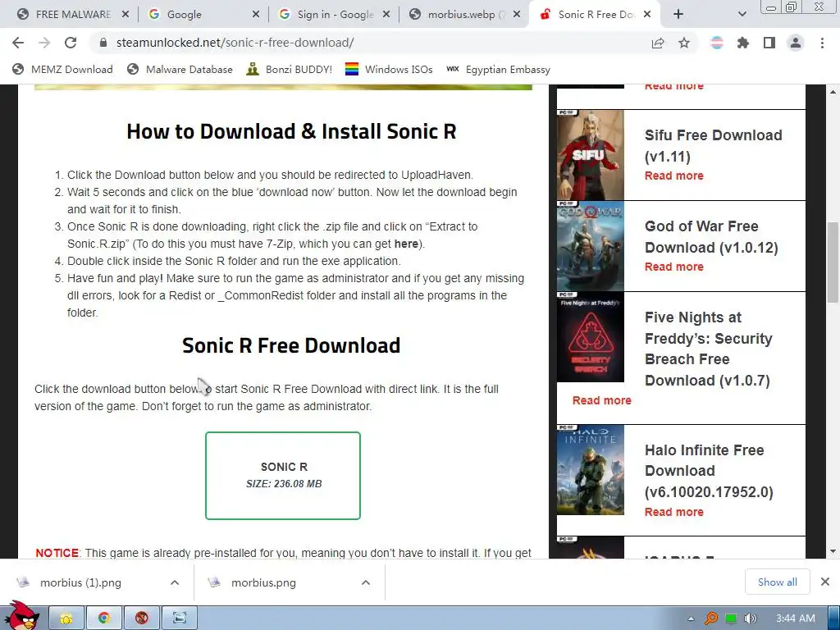Screen dimensions: 840x630
Task: Select the Sonic R Free Download tab
Action: pyautogui.click(x=595, y=15)
